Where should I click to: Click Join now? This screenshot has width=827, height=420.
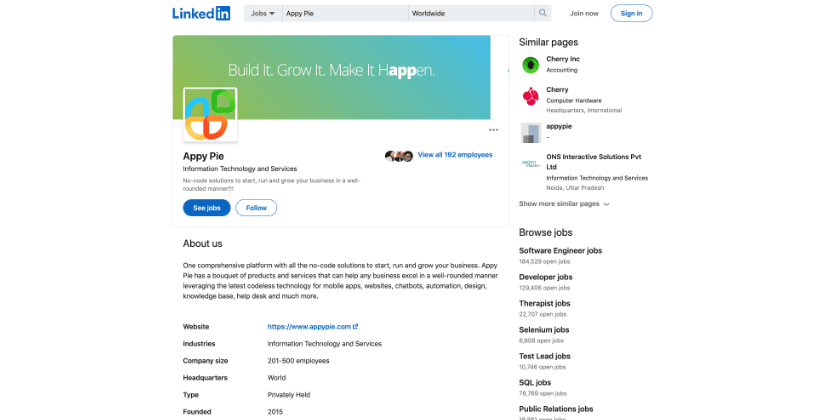[x=584, y=13]
